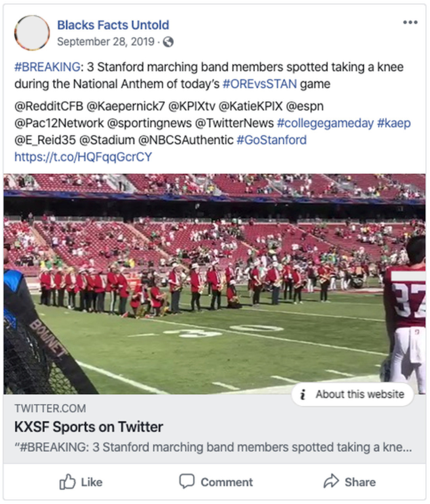
Task: Click the #kaep hashtag
Action: (x=394, y=123)
